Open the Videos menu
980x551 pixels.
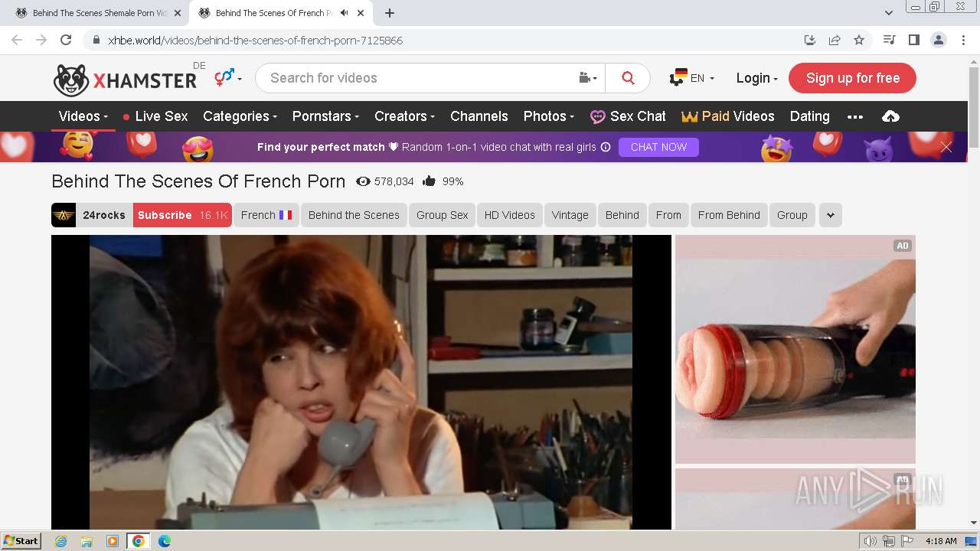click(x=83, y=116)
